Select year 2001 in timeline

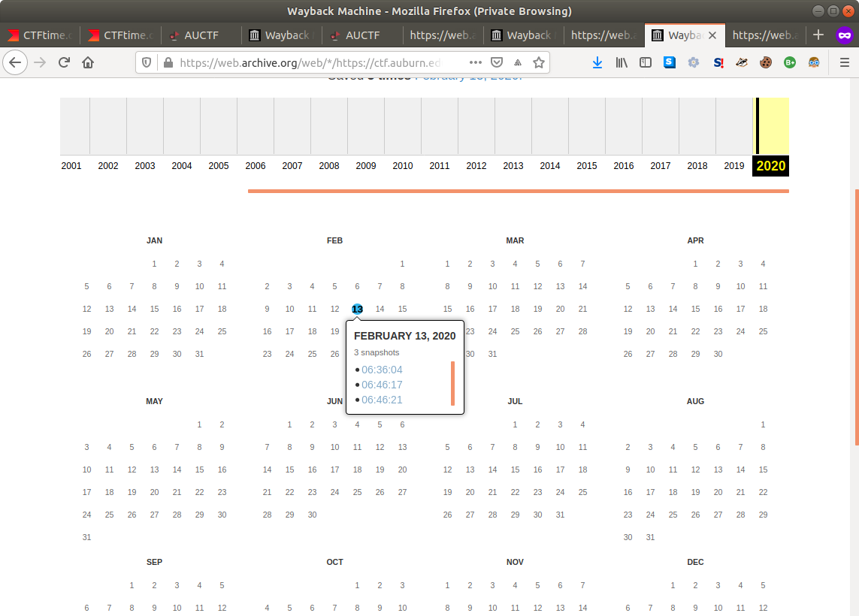71,166
